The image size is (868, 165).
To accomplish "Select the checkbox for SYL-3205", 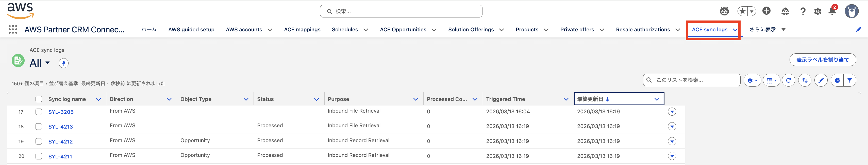I will pos(39,112).
